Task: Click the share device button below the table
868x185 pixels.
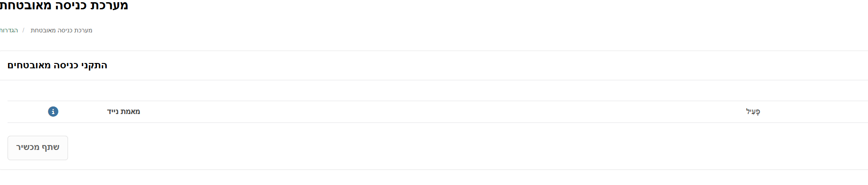Action: click(38, 148)
